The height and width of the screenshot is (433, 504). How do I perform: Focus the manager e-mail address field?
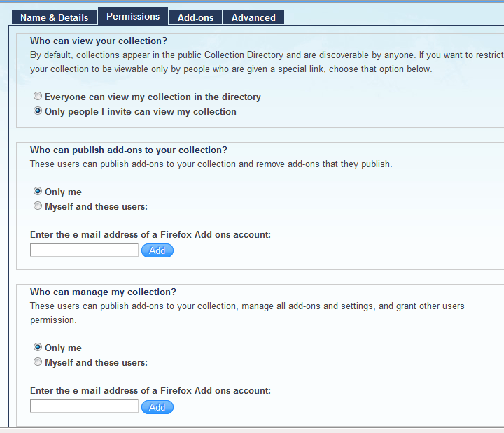click(x=84, y=406)
